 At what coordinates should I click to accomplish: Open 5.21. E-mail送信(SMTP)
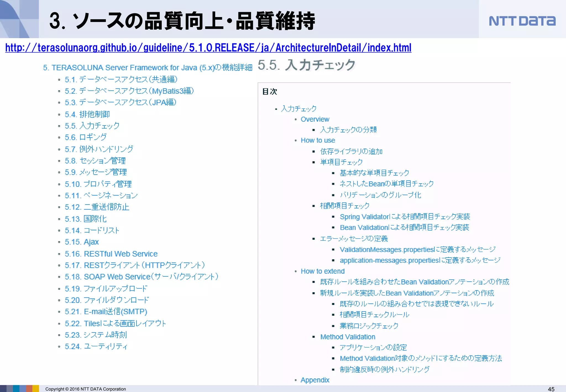click(106, 312)
